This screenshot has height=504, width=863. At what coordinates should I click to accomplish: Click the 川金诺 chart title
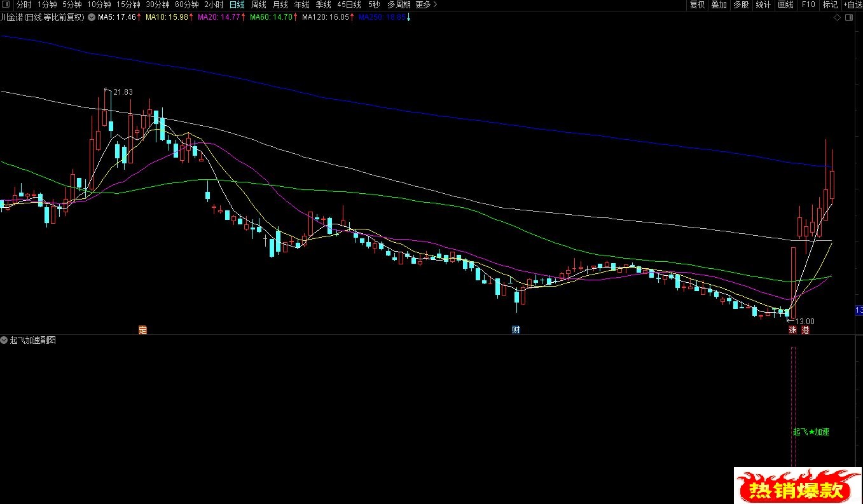point(43,17)
